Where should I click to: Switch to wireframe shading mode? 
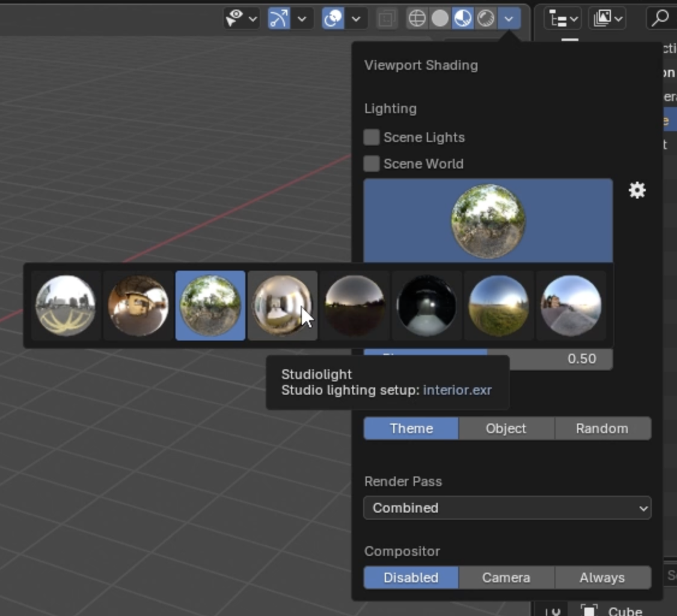pyautogui.click(x=417, y=19)
